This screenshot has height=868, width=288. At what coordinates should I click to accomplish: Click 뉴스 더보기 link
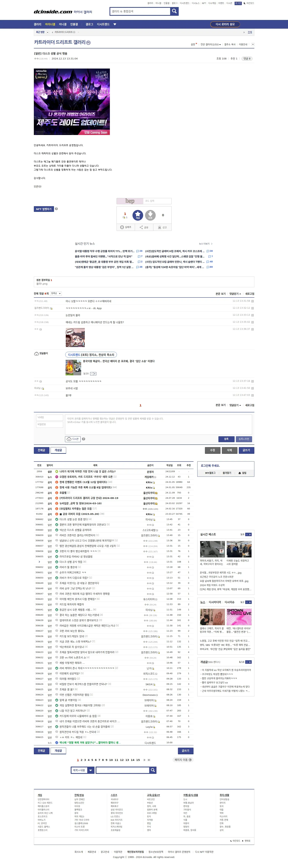point(205,244)
